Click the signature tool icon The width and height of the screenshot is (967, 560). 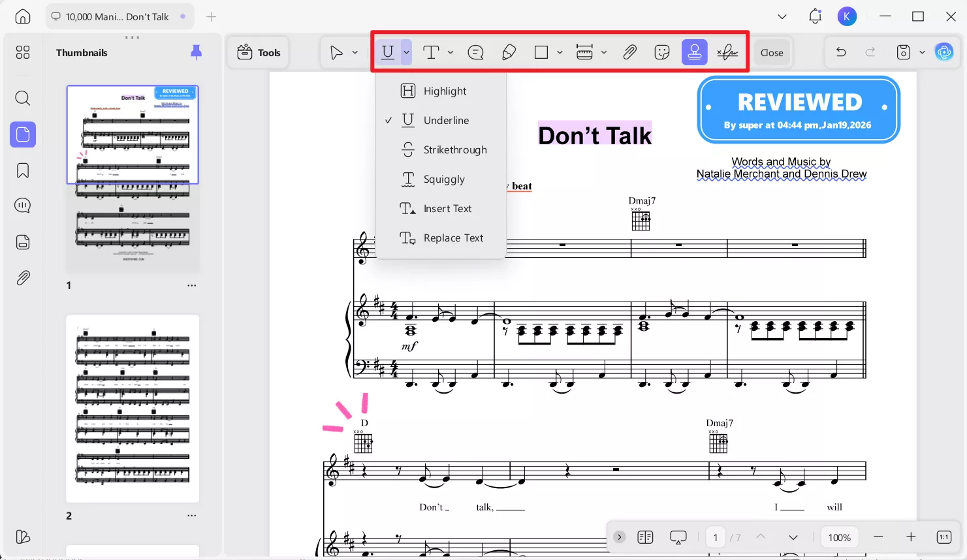(x=729, y=52)
